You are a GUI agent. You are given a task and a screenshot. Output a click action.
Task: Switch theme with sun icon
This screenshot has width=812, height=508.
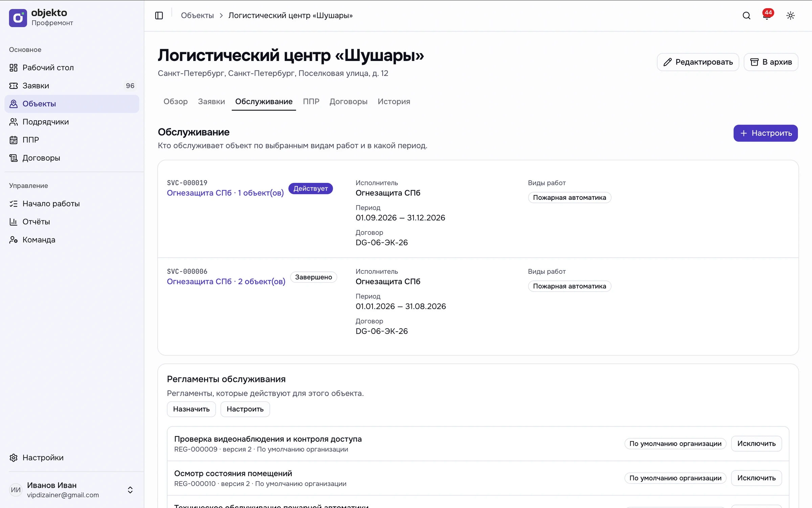tap(790, 16)
